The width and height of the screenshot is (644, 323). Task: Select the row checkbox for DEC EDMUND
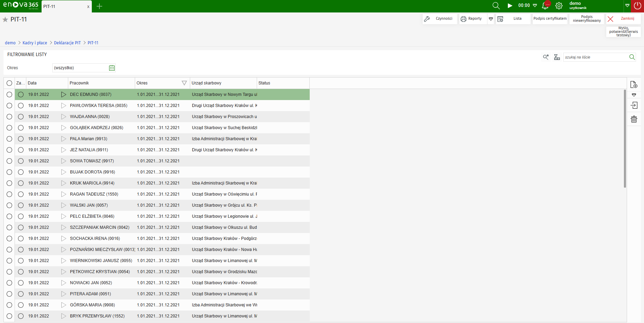coord(9,95)
